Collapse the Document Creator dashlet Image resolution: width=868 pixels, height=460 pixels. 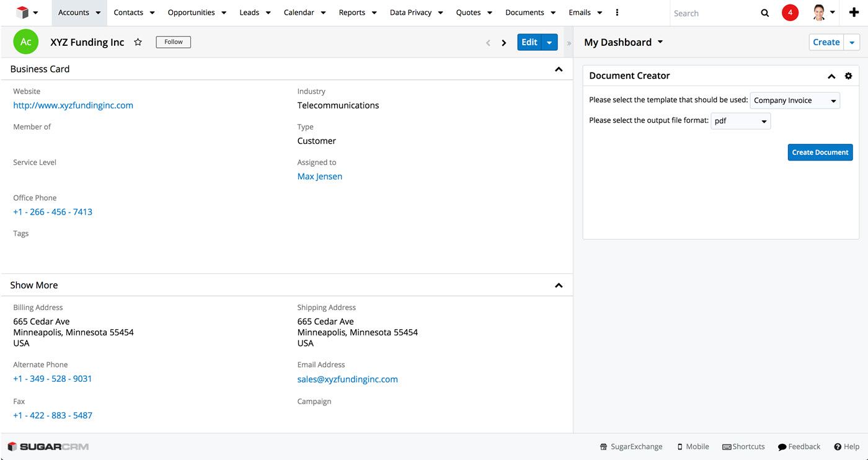(831, 76)
